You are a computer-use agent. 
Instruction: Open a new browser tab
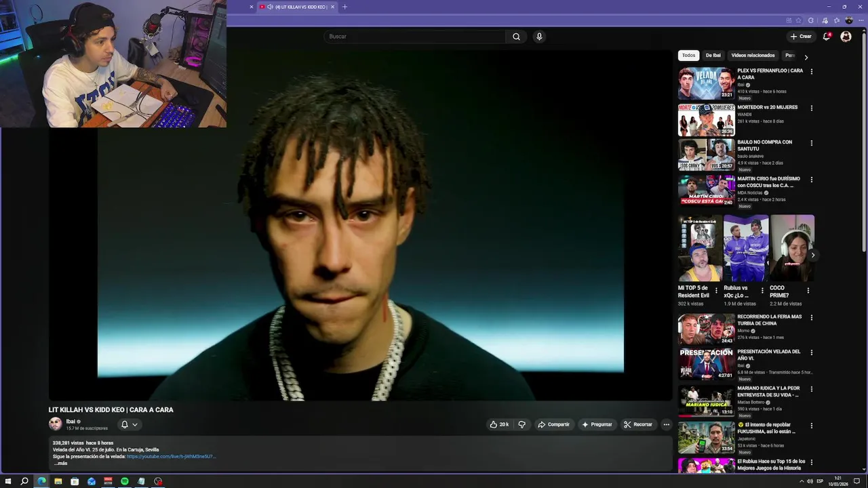coord(344,7)
